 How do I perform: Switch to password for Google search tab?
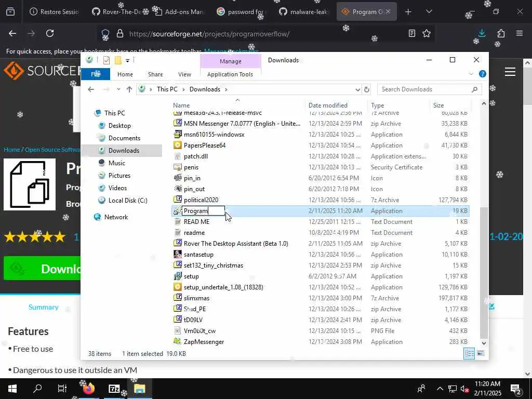[241, 12]
